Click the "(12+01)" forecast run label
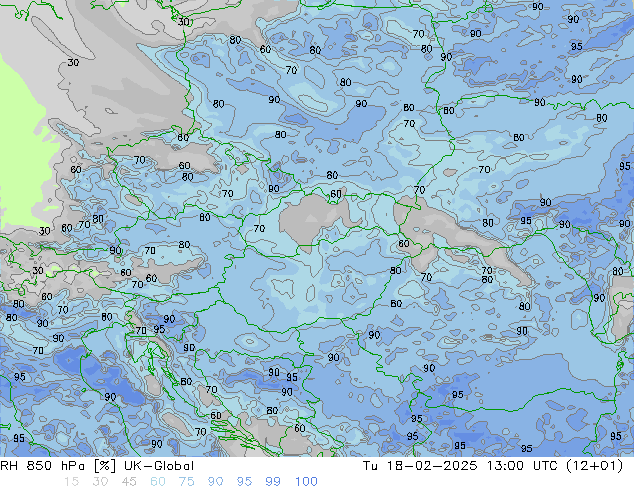This screenshot has height=490, width=634. (595, 466)
